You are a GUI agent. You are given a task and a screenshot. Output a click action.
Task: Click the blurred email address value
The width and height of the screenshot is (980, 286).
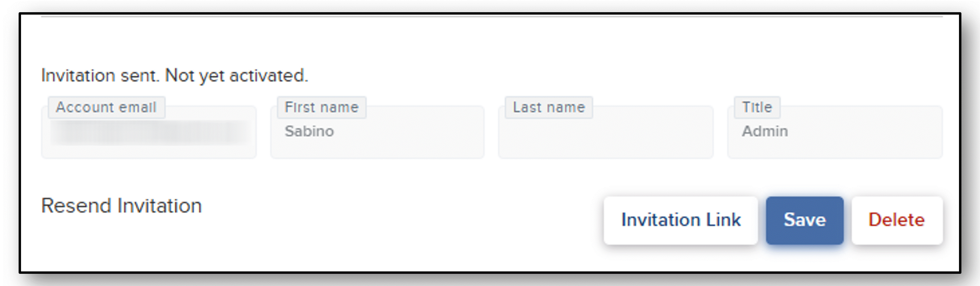[x=149, y=132]
